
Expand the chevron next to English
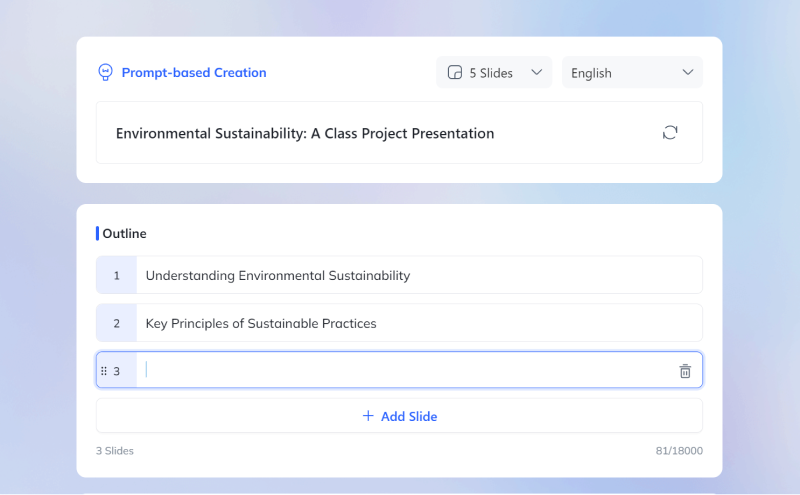point(687,72)
